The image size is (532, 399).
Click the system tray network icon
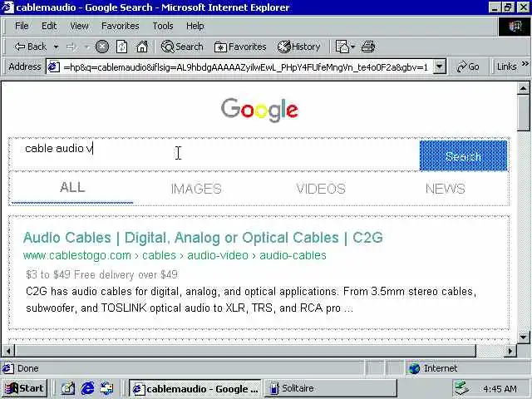click(x=462, y=388)
